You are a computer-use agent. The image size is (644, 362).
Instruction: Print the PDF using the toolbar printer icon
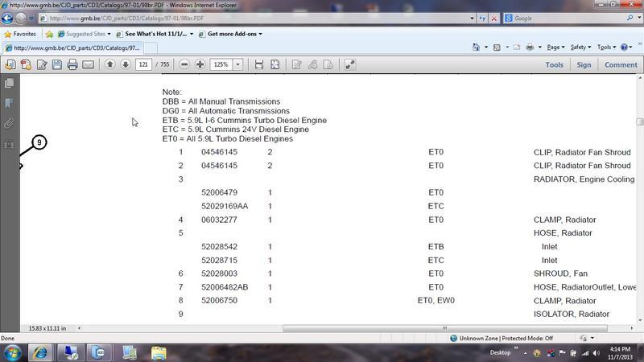[x=72, y=64]
